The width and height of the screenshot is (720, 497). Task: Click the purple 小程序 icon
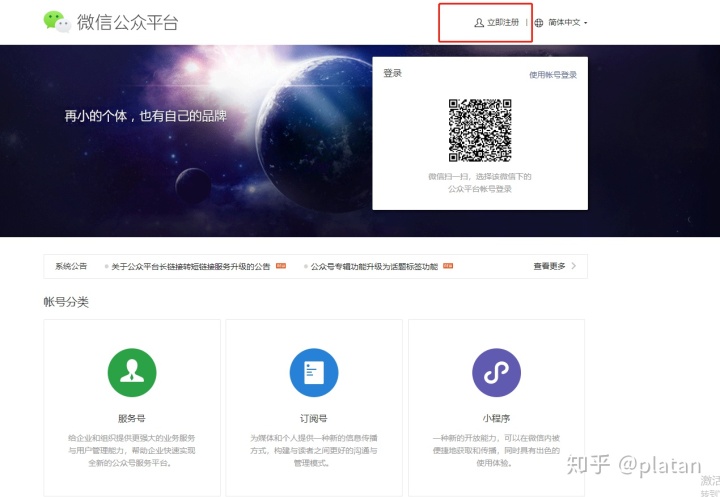point(496,373)
